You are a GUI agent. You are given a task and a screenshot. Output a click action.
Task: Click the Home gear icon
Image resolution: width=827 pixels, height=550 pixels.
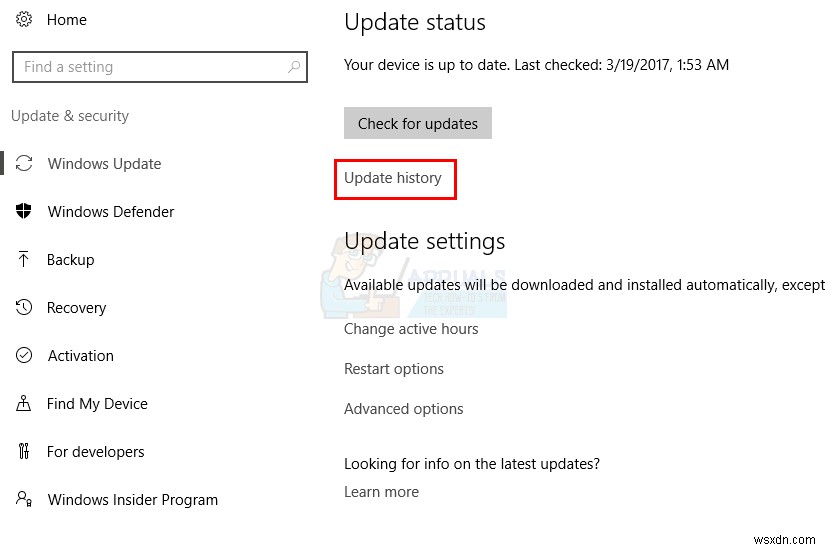tap(23, 20)
